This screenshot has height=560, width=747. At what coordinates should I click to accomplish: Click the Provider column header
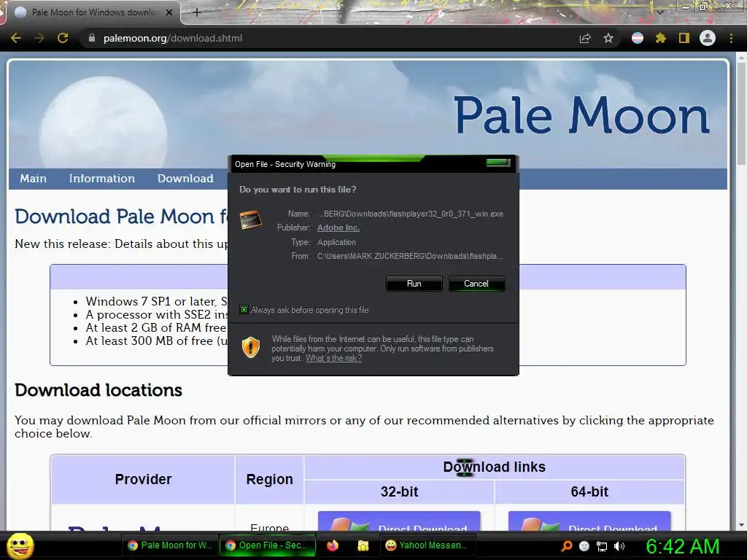pos(143,480)
